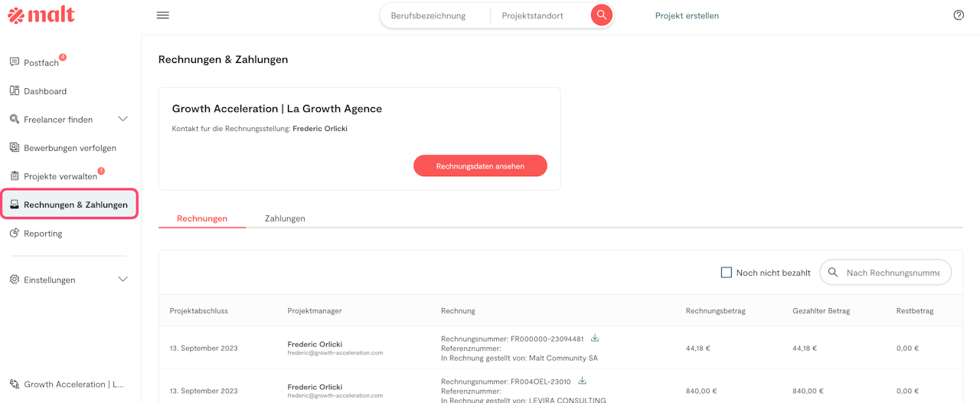
Task: Click the Nach Rechnungsnummer search field
Action: (886, 272)
